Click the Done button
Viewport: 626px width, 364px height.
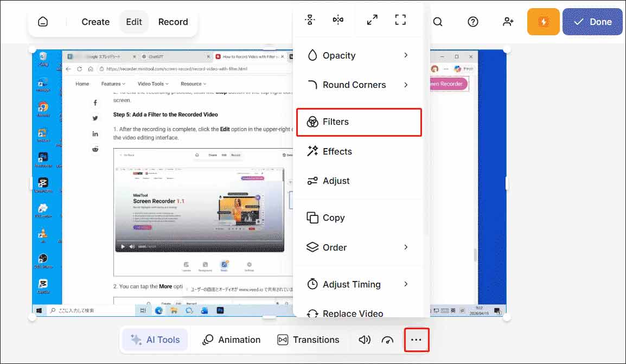click(x=592, y=22)
